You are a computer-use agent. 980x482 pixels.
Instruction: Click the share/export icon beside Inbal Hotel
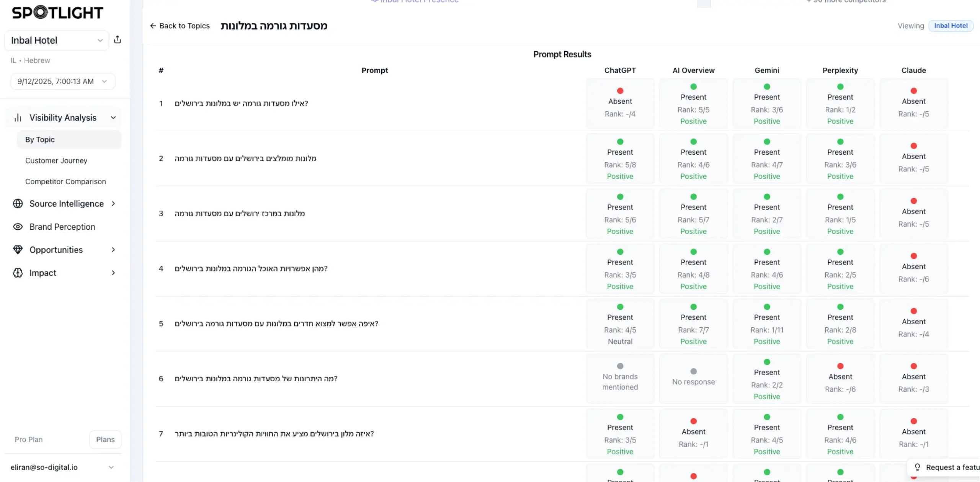click(x=118, y=39)
